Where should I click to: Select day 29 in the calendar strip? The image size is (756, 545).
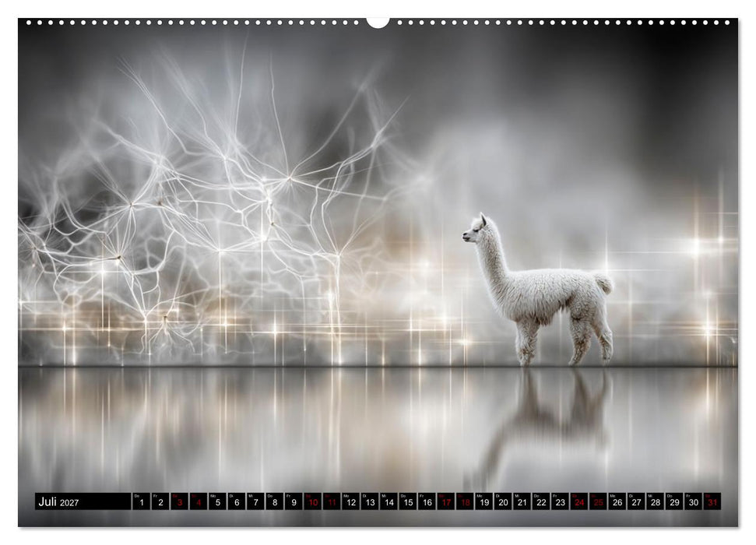[674, 501]
